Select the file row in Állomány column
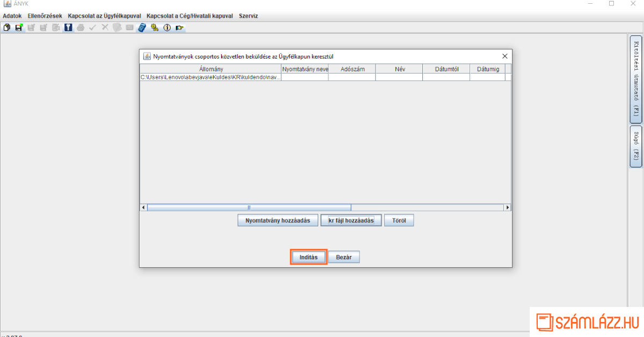Screen dimensions: 644x337 (210, 77)
